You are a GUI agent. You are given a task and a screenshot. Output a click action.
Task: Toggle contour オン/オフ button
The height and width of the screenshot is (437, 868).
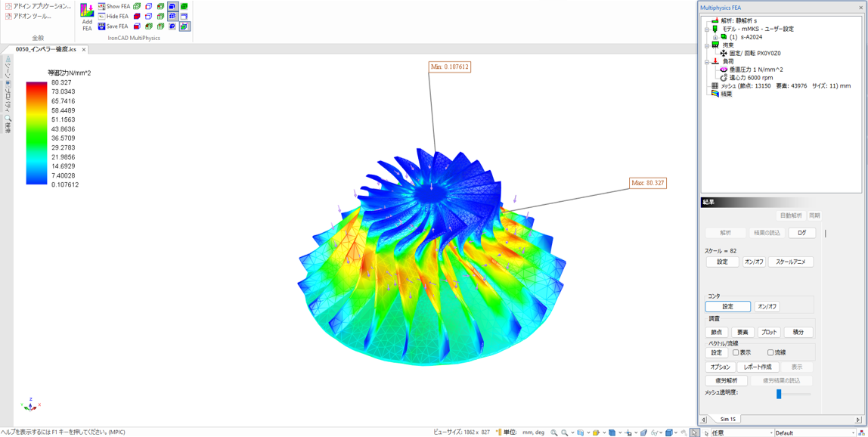coord(767,307)
